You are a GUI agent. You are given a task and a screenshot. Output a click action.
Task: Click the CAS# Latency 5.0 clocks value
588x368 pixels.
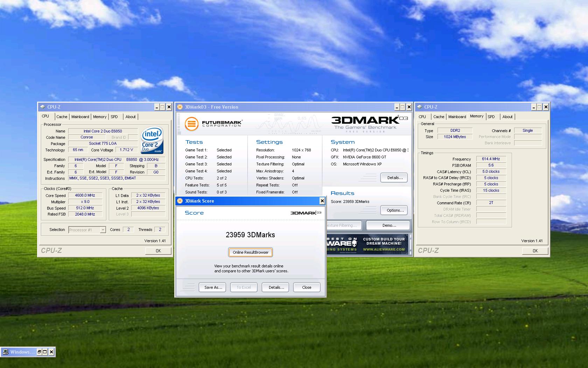tap(491, 172)
